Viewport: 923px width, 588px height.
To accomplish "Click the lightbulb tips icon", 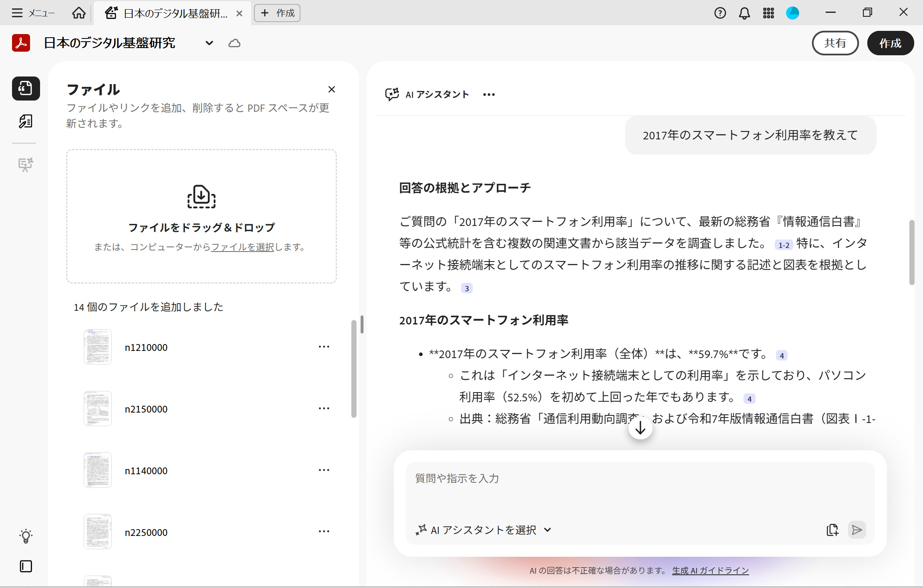I will click(x=26, y=536).
